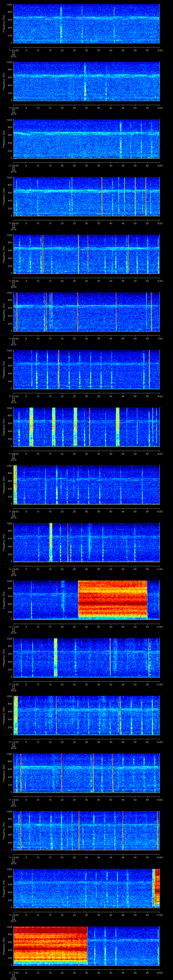Open the spectrogram panel starting at 11:06:00

click(x=87, y=312)
